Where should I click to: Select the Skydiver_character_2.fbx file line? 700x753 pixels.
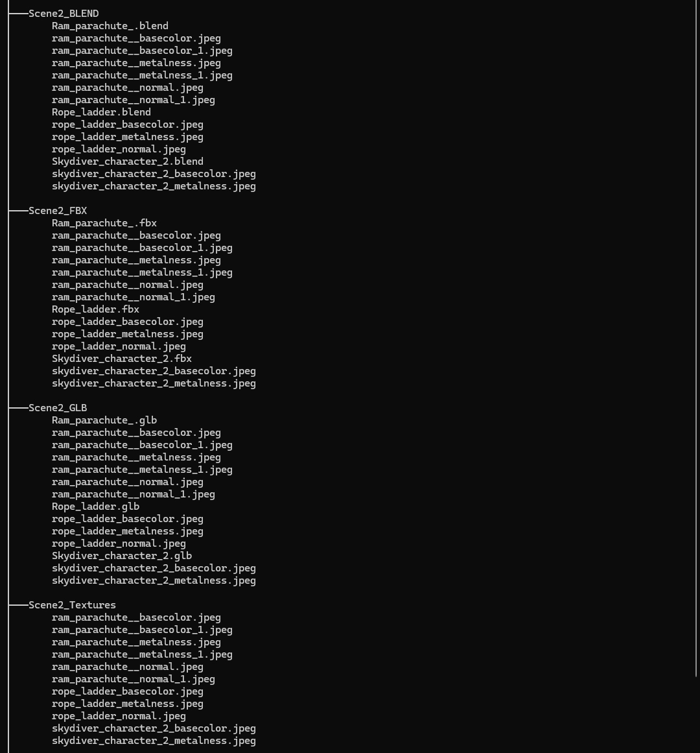coord(121,359)
